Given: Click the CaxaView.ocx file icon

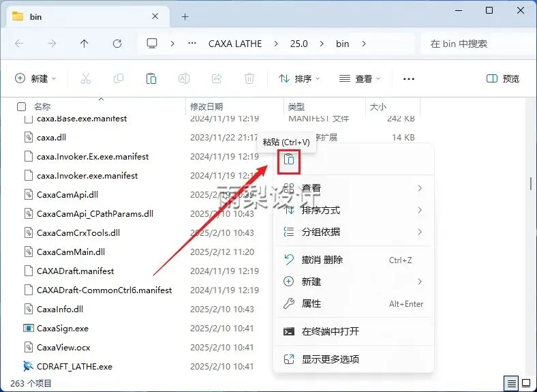Looking at the screenshot, I should click(x=28, y=348).
